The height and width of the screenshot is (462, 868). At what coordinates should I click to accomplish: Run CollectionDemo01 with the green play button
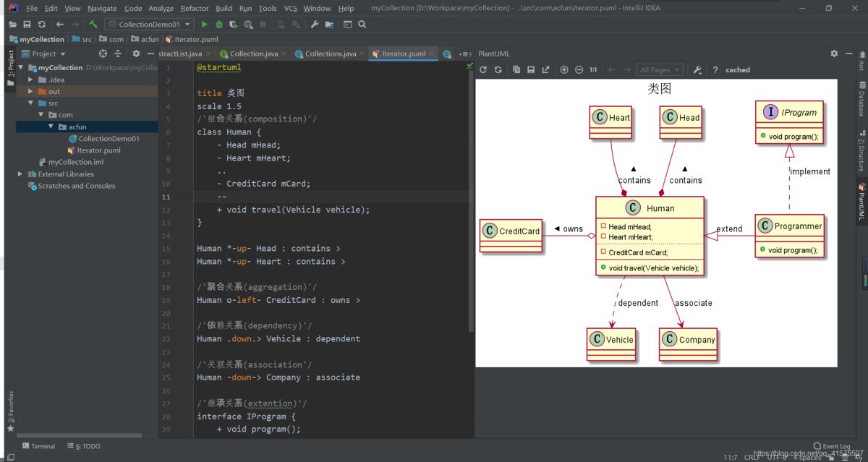205,25
